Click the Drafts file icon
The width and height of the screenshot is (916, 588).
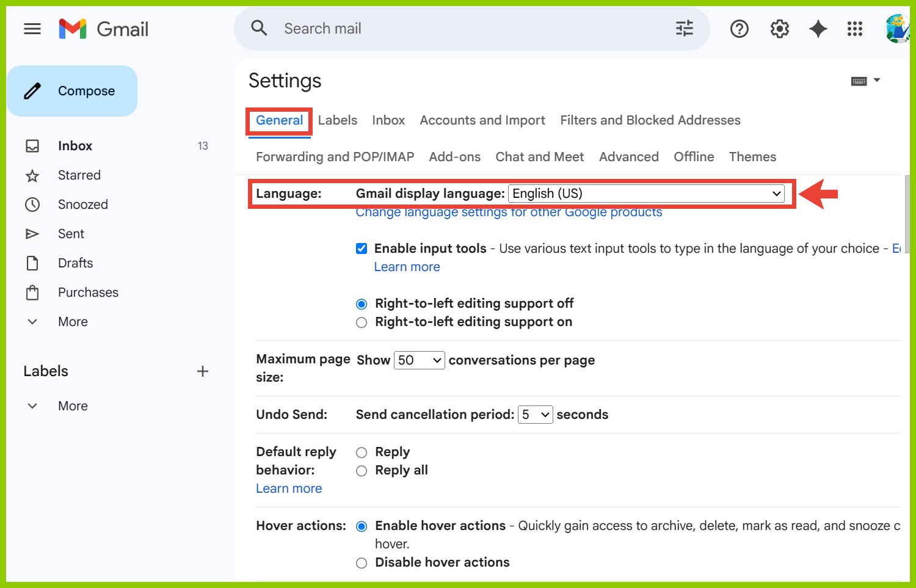[32, 263]
